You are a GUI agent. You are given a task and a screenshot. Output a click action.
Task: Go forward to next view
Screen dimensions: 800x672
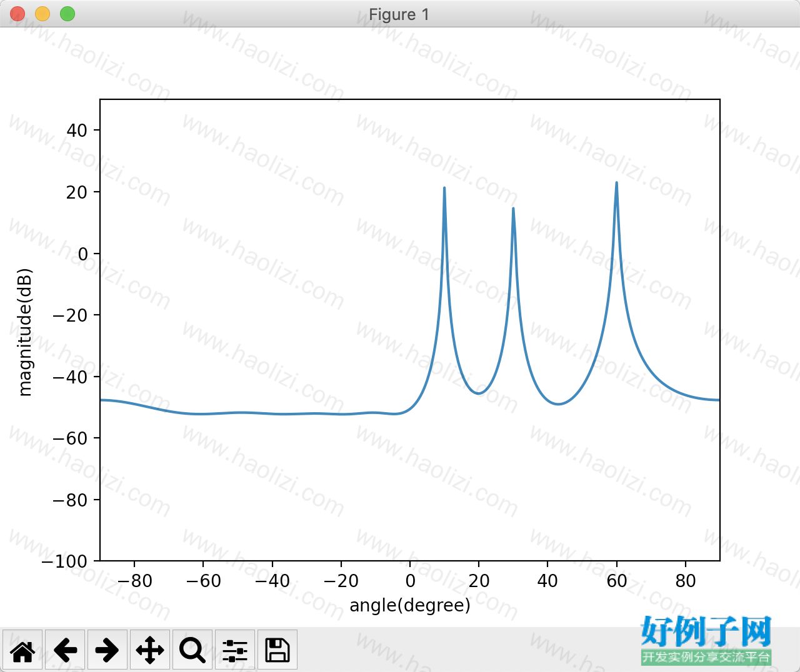107,650
